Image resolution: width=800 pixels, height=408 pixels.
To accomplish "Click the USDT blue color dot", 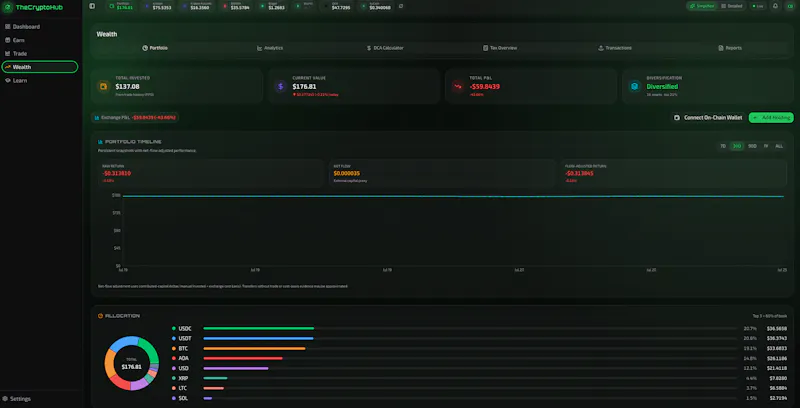I will (x=174, y=339).
